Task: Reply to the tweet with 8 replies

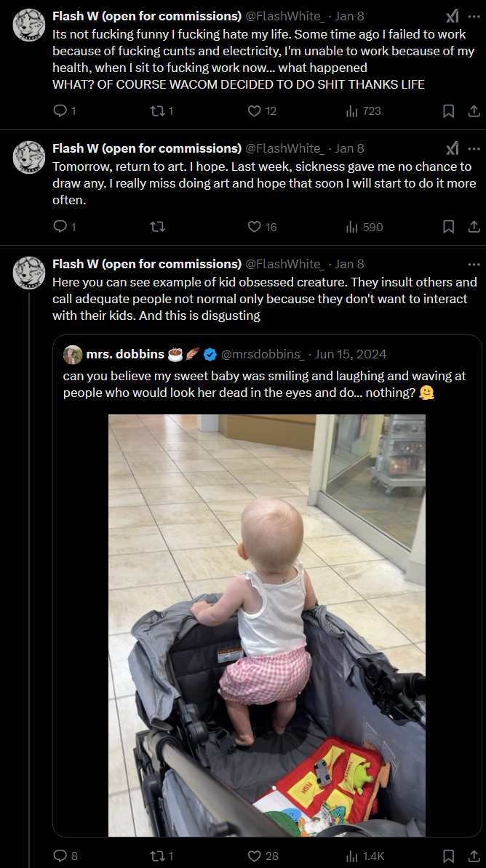Action: 61,856
